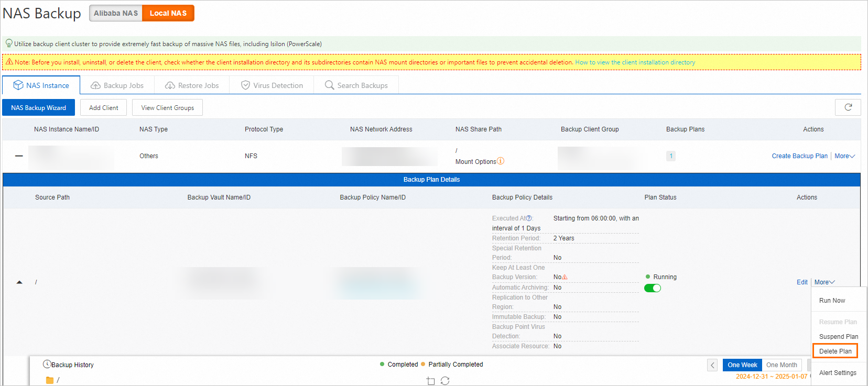Click the "Backup History" heading
Screen dimensions: 868x386
pos(72,365)
